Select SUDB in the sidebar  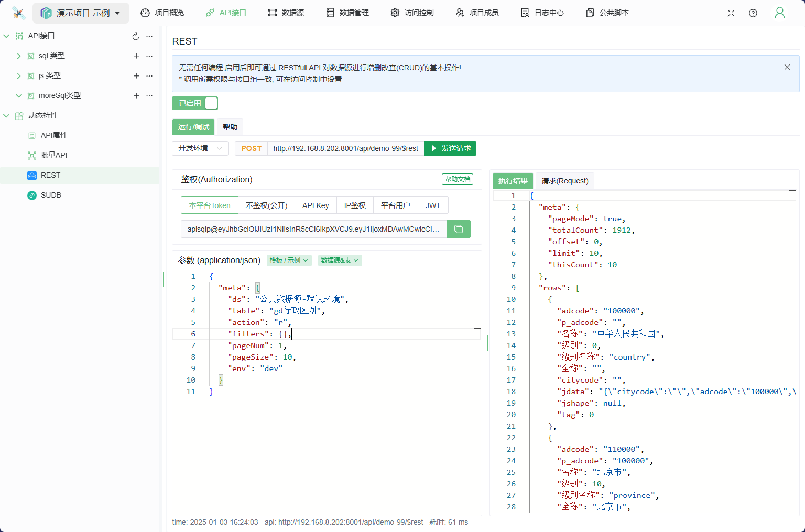point(51,195)
